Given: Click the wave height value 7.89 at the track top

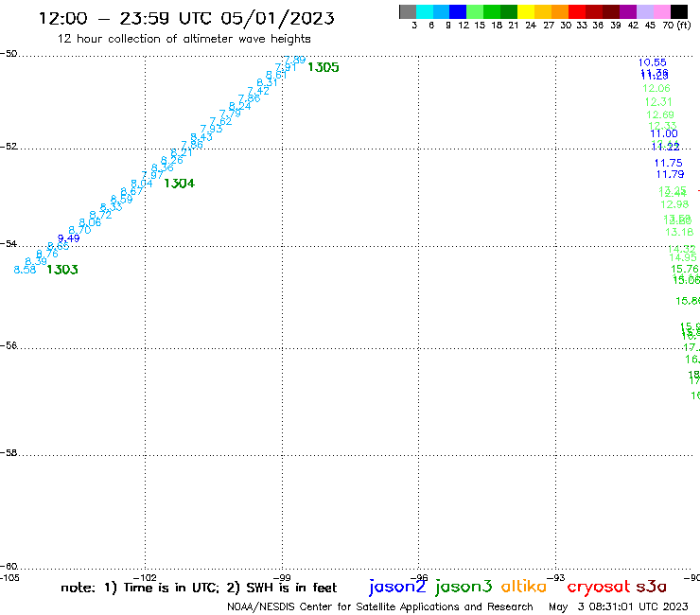Looking at the screenshot, I should point(294,60).
